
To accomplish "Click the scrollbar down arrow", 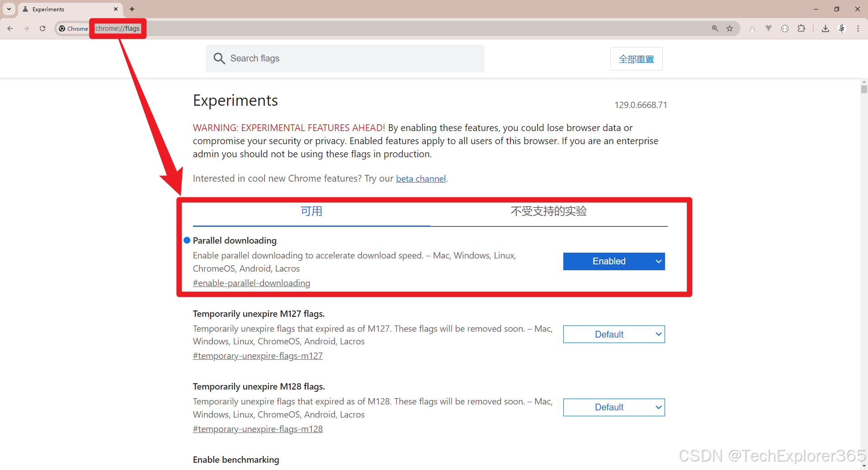I will coord(864,466).
